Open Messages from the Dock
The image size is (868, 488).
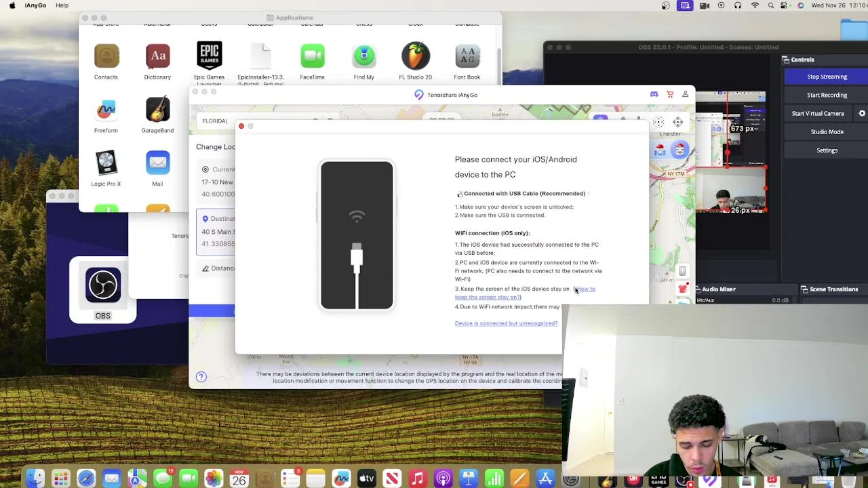tap(163, 479)
